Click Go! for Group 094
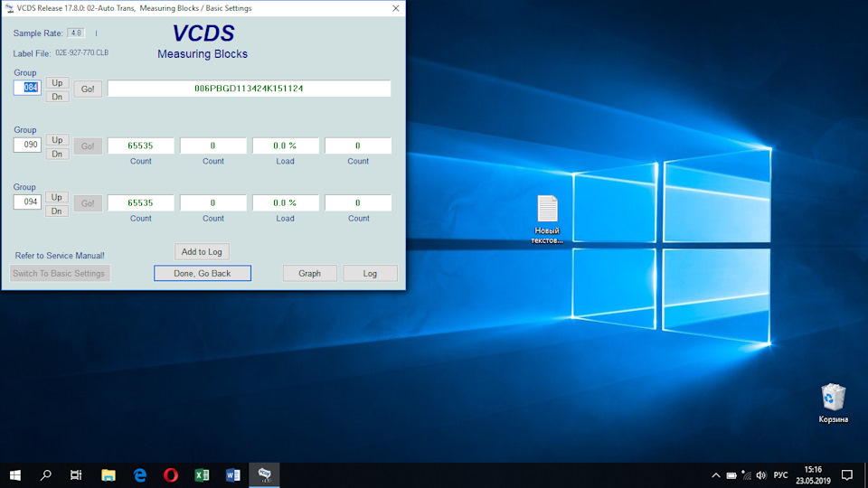This screenshot has height=488, width=868. pos(88,203)
